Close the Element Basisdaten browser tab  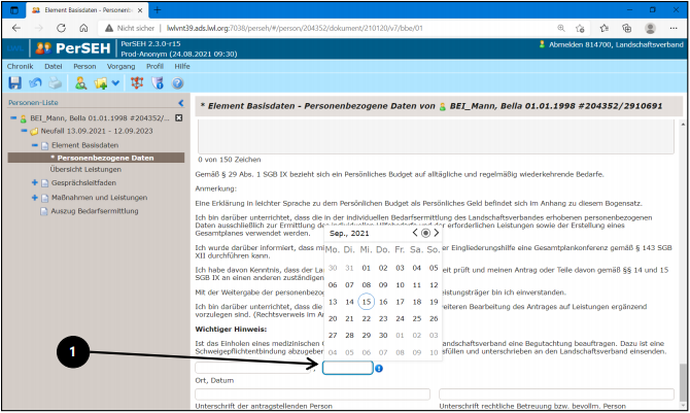140,10
